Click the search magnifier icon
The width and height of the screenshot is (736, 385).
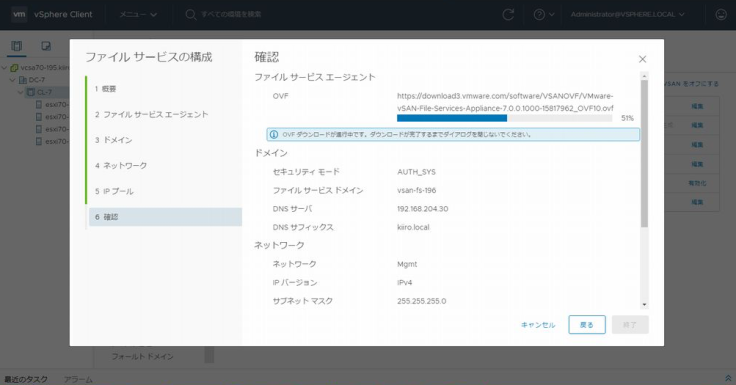point(191,15)
